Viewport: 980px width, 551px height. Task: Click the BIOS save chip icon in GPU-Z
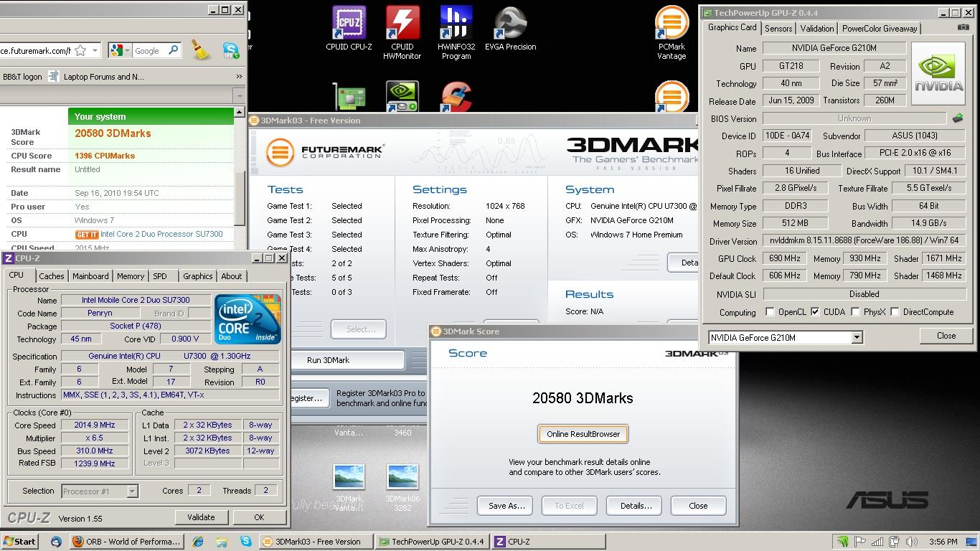957,118
